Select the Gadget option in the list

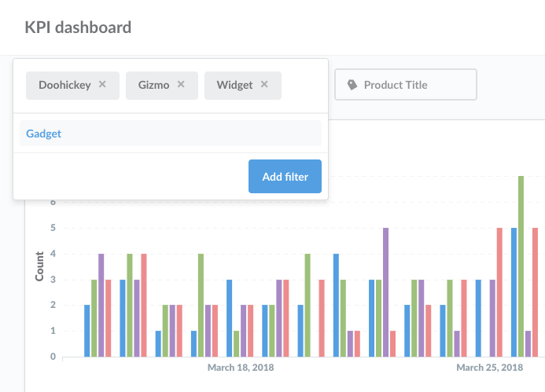point(44,134)
